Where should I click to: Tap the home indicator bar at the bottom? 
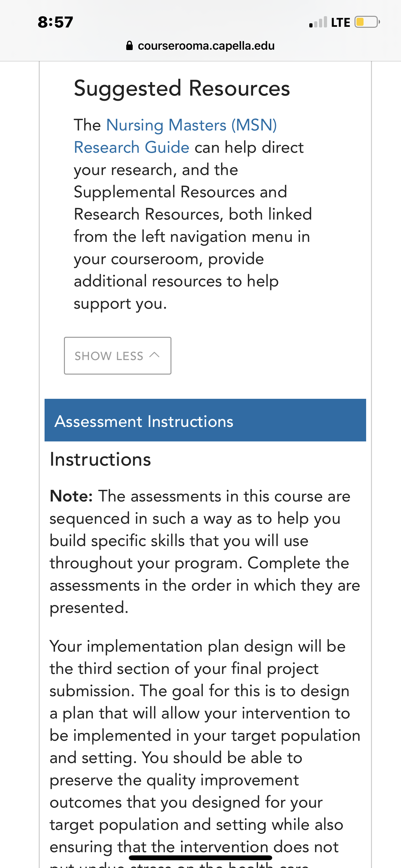[200, 858]
